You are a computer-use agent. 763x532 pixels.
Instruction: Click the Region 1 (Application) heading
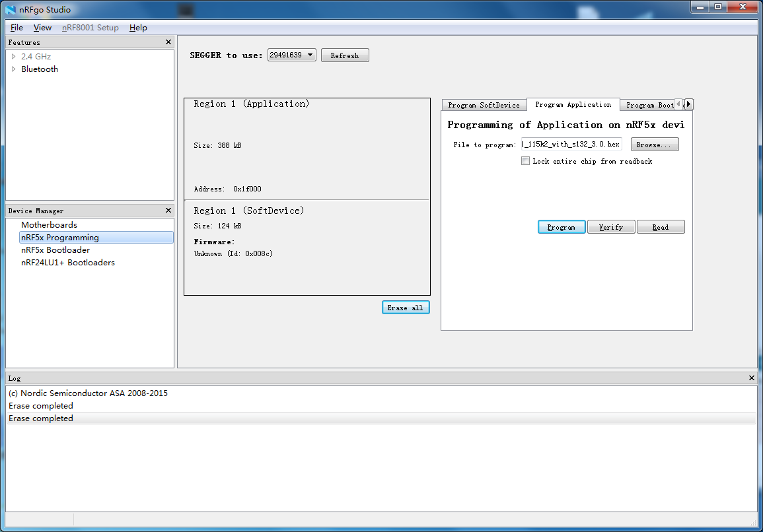[251, 104]
